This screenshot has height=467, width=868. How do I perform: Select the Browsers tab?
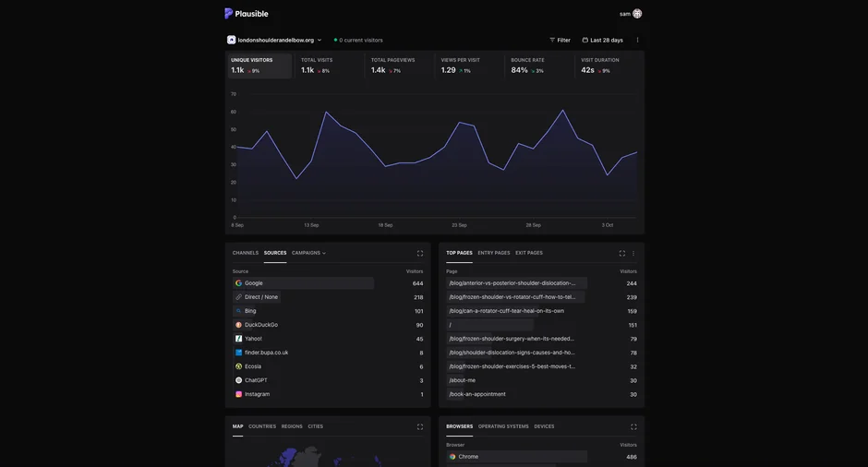pos(460,426)
